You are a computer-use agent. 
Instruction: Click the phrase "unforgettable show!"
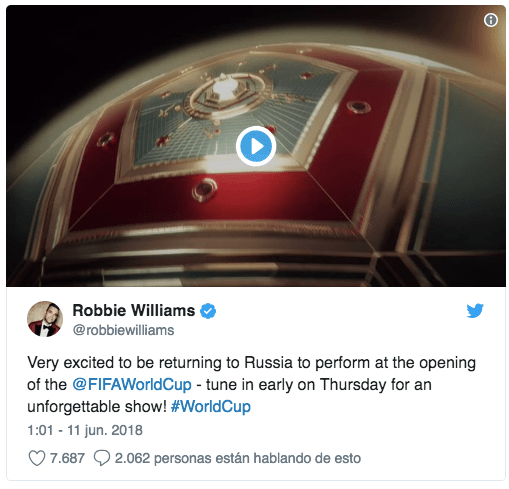(x=97, y=407)
